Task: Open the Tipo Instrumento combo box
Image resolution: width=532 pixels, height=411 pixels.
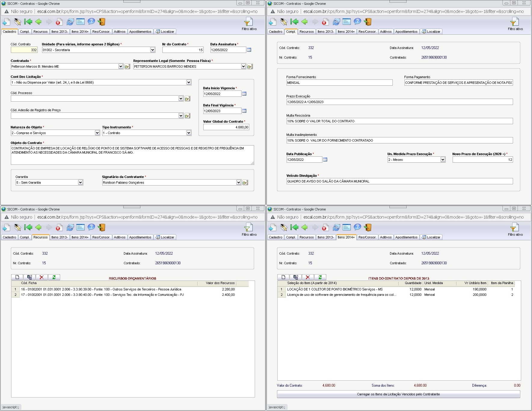Action: click(189, 133)
